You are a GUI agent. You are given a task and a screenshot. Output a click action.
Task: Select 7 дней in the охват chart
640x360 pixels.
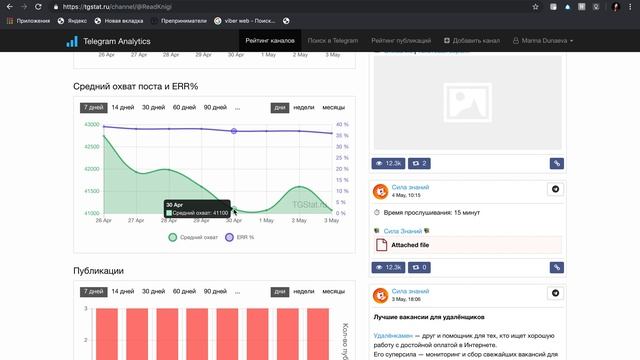(x=93, y=107)
